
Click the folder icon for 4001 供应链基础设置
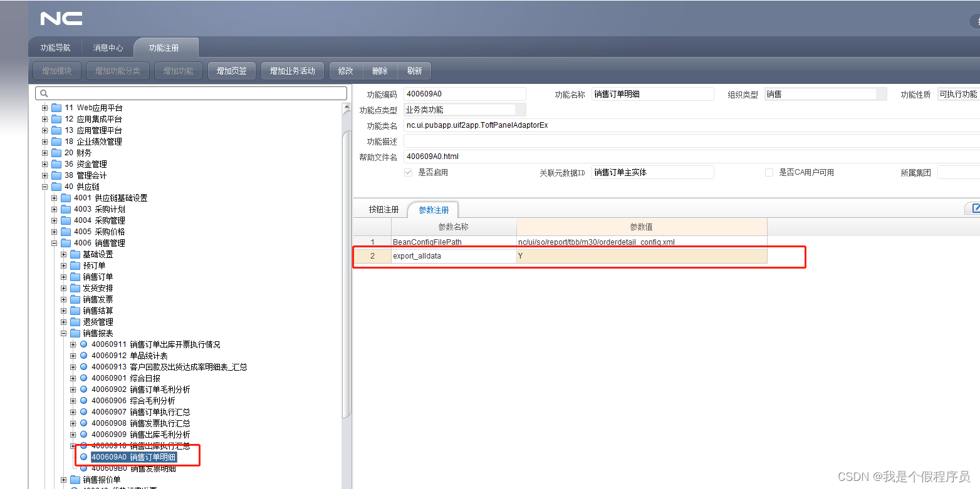click(x=66, y=198)
